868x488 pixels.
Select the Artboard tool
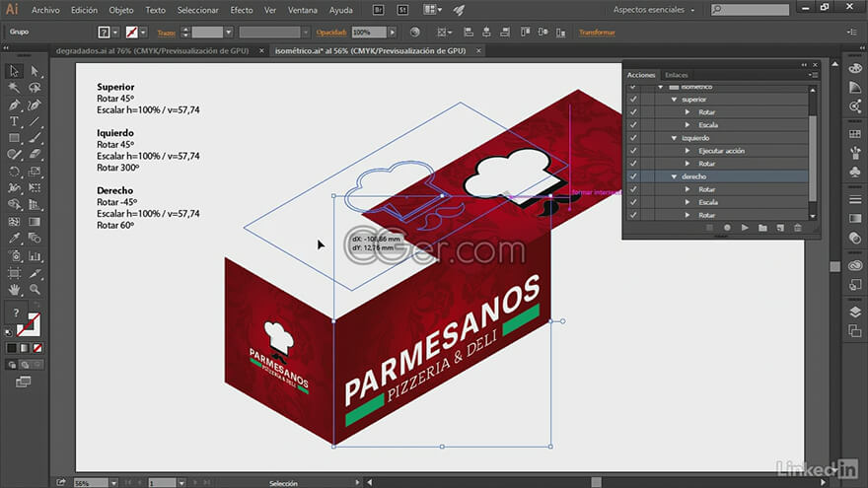(14, 273)
